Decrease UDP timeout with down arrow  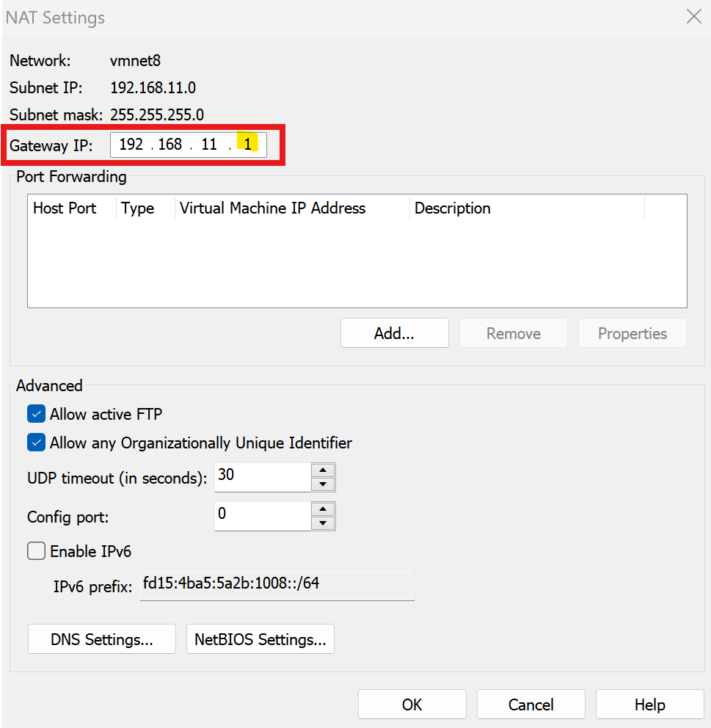[x=323, y=484]
